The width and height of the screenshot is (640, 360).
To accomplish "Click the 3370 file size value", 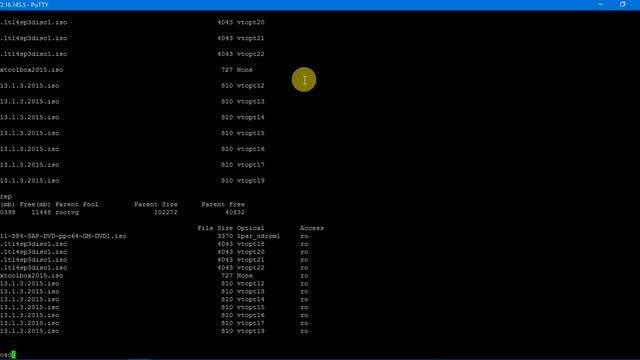I will click(225, 236).
